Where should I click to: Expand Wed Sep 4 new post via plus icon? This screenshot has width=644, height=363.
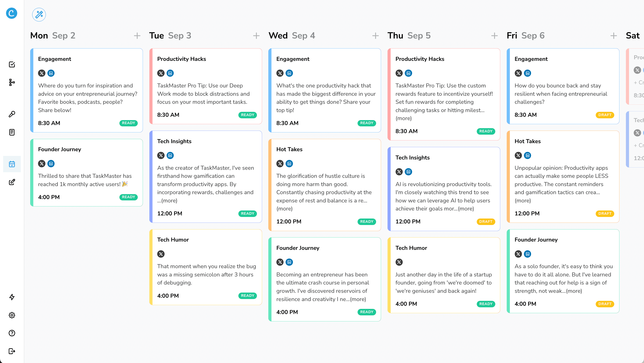tap(375, 36)
